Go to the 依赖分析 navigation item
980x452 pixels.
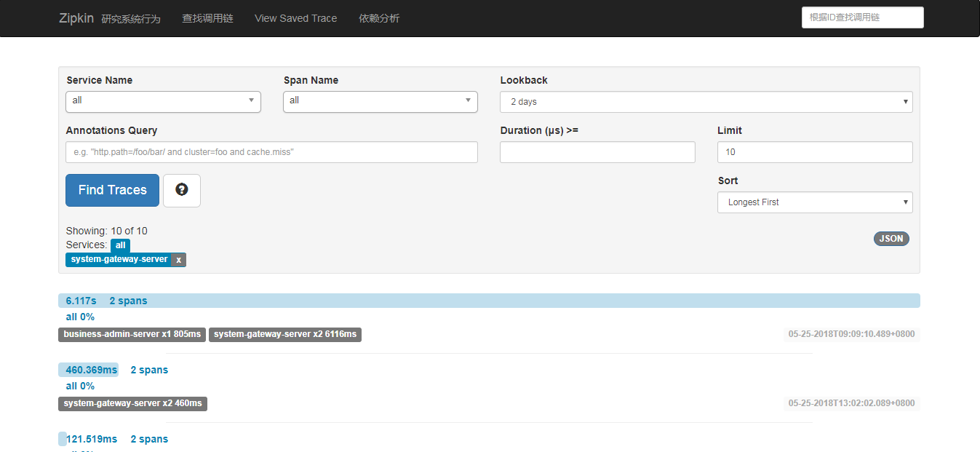379,18
